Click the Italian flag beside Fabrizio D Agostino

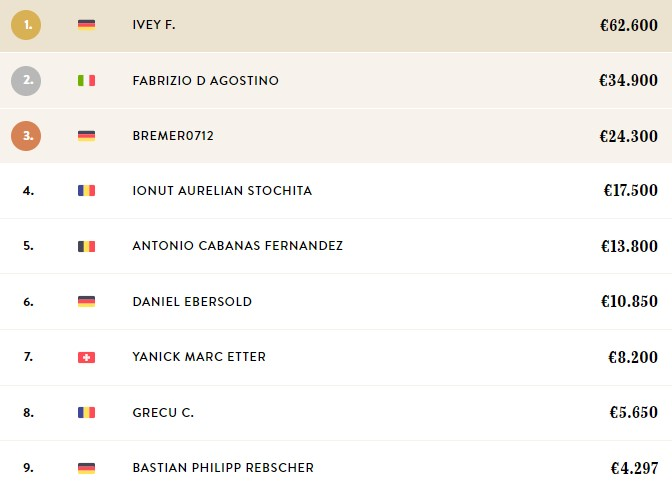pos(86,80)
